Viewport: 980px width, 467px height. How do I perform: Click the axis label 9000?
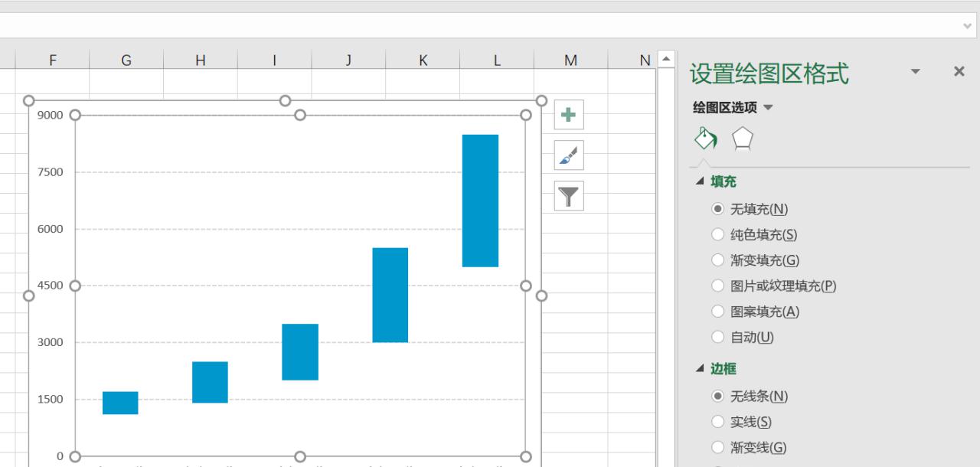click(51, 115)
